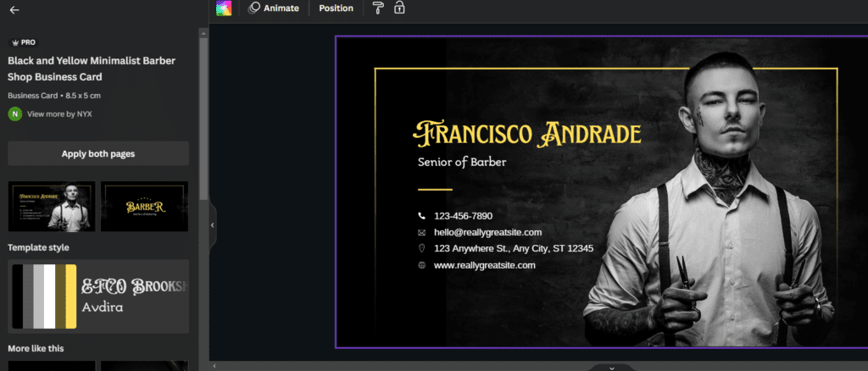Expand the bottom pages drawer chevron

[612, 367]
